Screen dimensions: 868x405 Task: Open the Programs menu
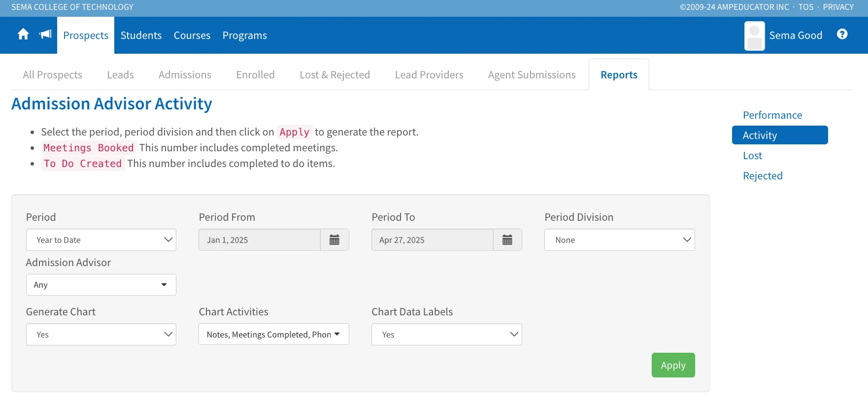[245, 35]
